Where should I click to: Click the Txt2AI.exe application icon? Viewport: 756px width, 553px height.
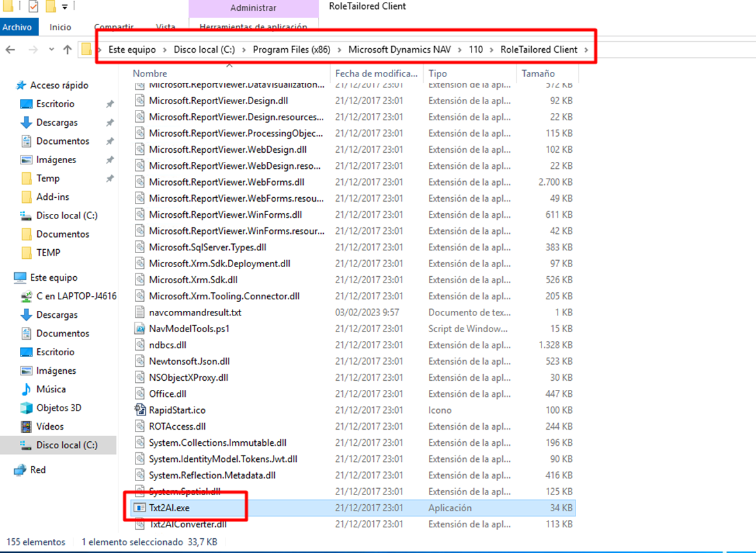139,507
